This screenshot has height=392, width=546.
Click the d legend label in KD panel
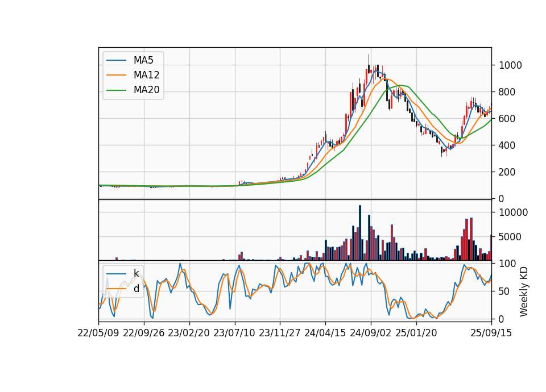coord(136,289)
